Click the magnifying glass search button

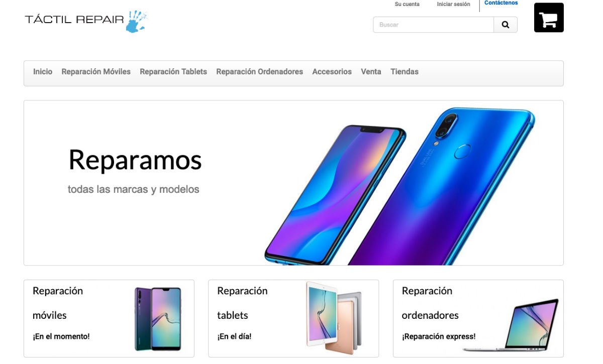[506, 25]
